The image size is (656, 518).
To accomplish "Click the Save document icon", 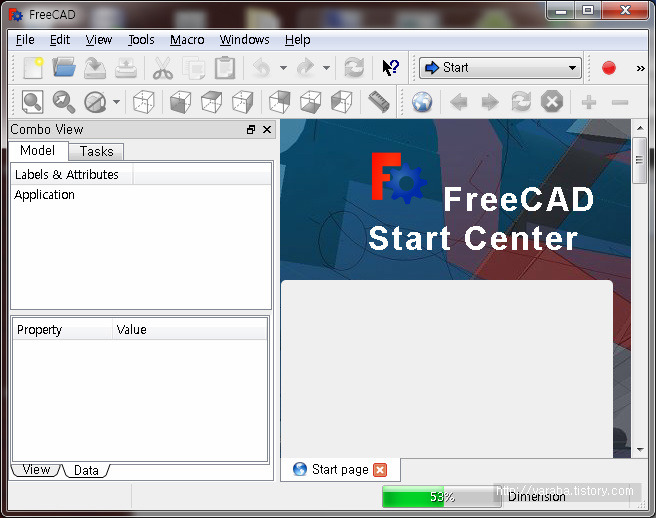I will pyautogui.click(x=95, y=68).
